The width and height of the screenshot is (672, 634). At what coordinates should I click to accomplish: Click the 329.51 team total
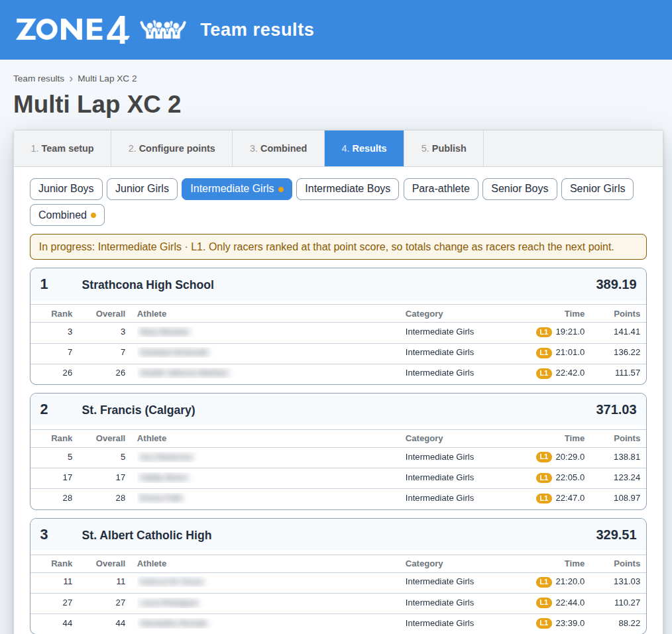click(x=616, y=535)
